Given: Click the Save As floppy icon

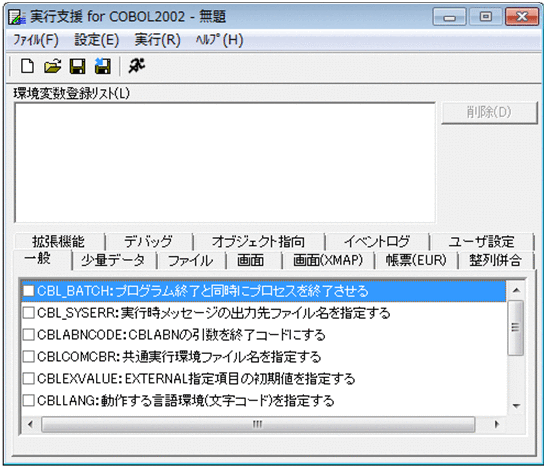Looking at the screenshot, I should [x=103, y=66].
